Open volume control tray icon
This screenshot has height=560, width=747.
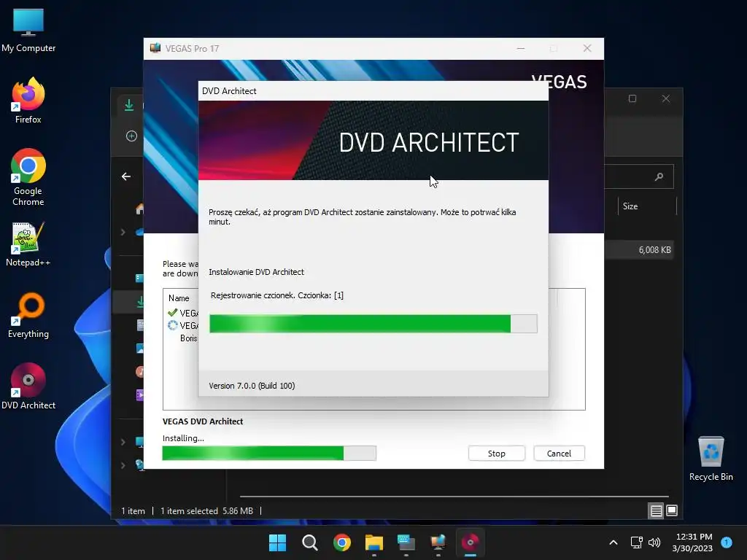pos(655,542)
